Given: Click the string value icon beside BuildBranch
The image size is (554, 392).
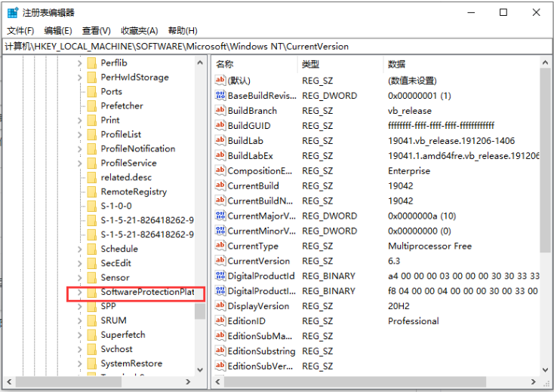Looking at the screenshot, I should point(220,111).
